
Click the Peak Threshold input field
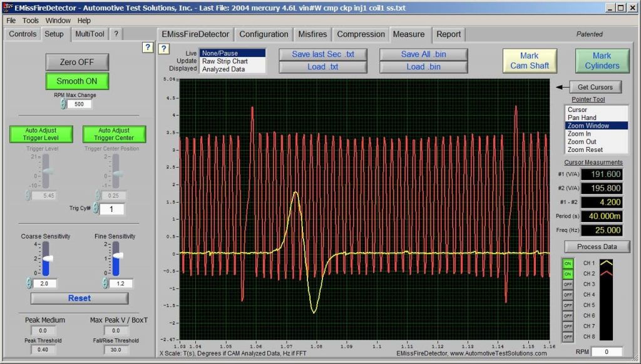pos(43,350)
